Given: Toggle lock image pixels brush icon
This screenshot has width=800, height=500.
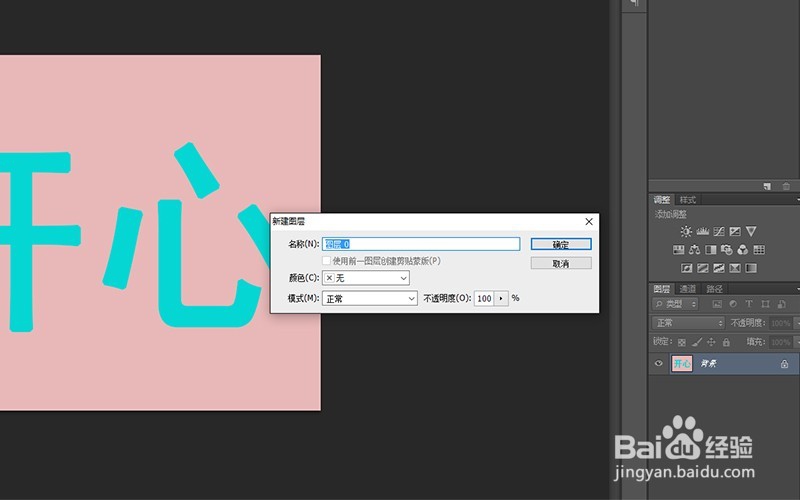Looking at the screenshot, I should coord(697,342).
